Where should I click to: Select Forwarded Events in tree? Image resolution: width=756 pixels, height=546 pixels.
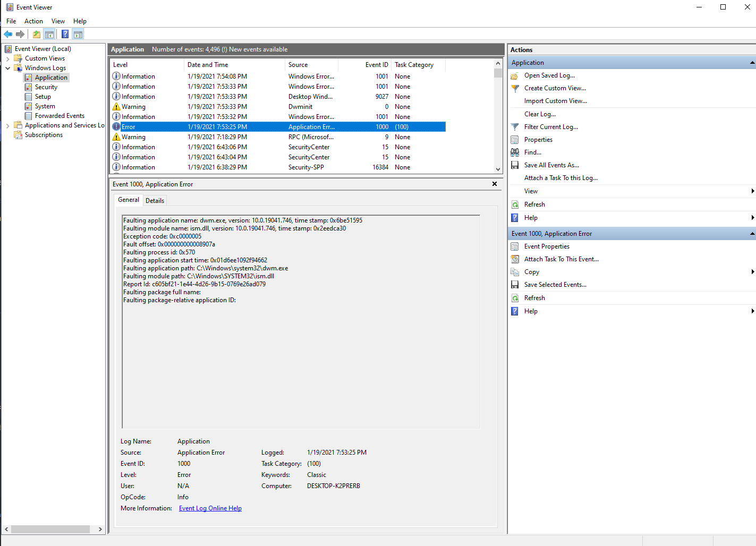[x=60, y=116]
